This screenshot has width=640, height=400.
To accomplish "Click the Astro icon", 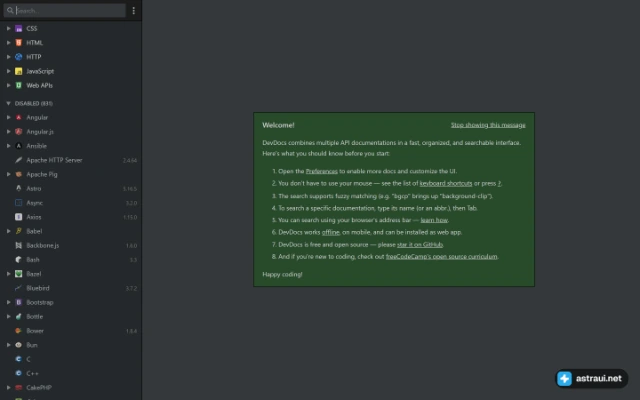I will click(x=18, y=189).
